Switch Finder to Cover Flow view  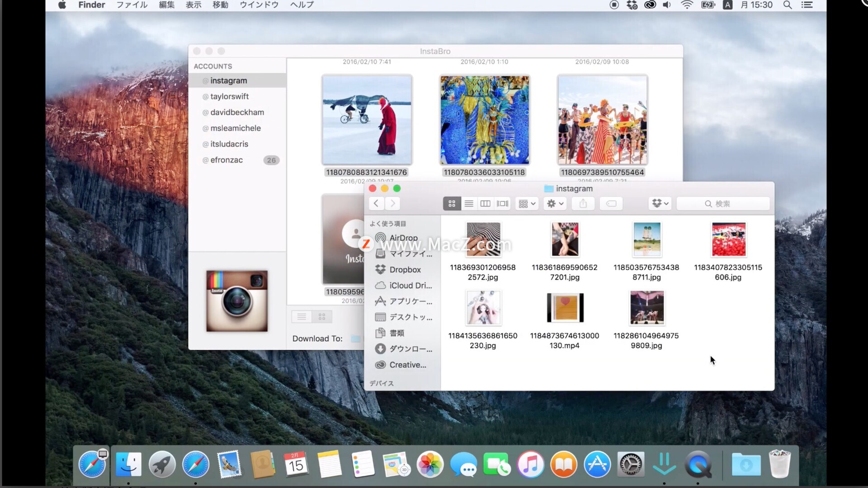(502, 204)
